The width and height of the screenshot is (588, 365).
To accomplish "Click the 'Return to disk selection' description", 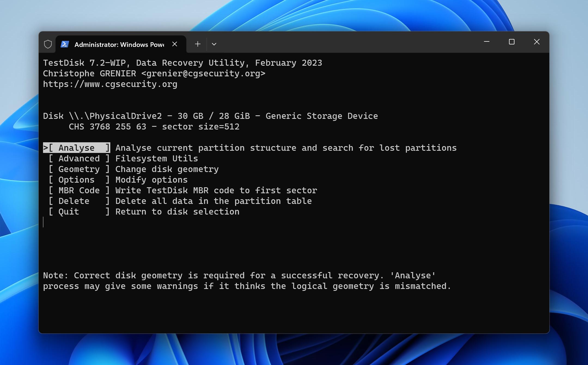I will point(178,212).
